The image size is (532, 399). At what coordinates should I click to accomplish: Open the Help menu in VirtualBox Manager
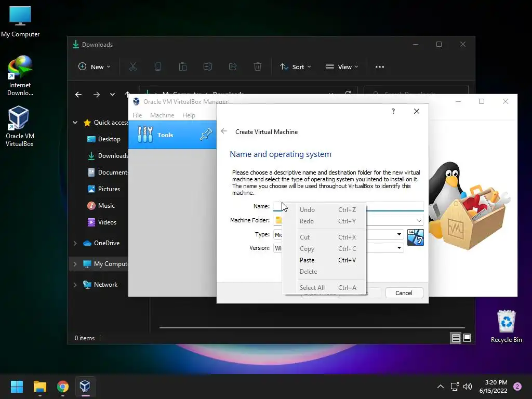189,115
